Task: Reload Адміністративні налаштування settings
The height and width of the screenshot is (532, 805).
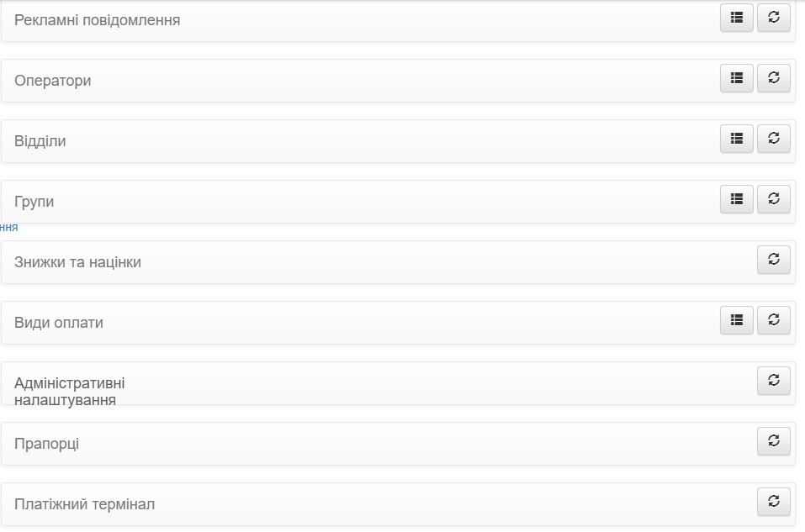Action: pyautogui.click(x=774, y=381)
